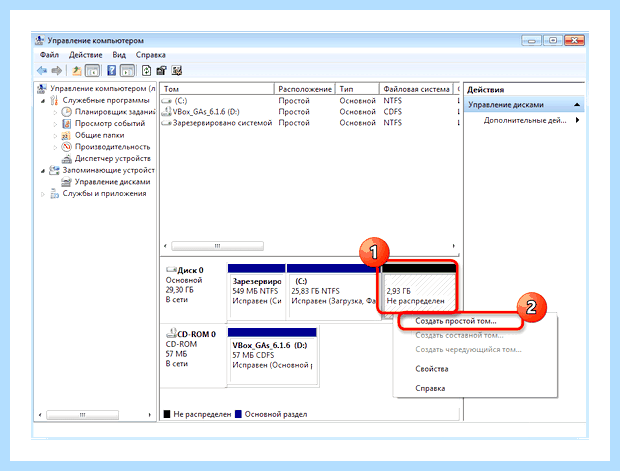Click CDFS cell in the VBox_GAs row
Viewport: 620px width, 471px height.
[392, 112]
